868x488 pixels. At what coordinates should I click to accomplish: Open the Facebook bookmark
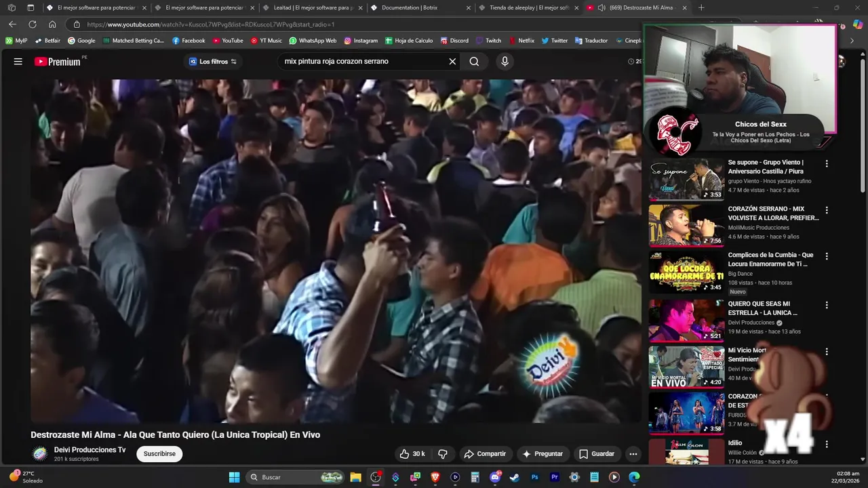pyautogui.click(x=189, y=41)
